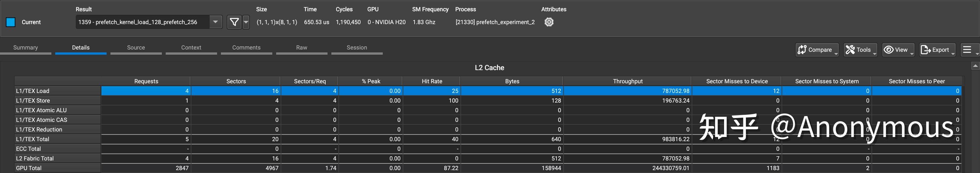Select the Raw tab
The image size is (980, 173).
click(x=302, y=48)
